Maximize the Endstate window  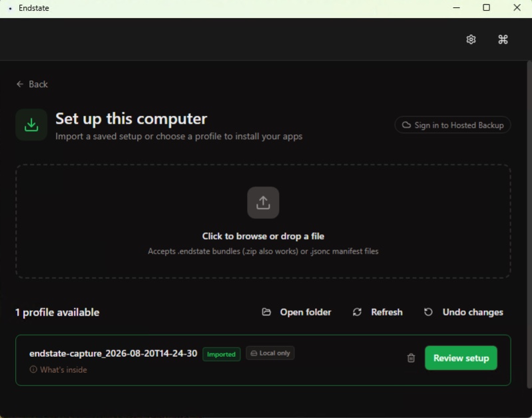pos(486,7)
